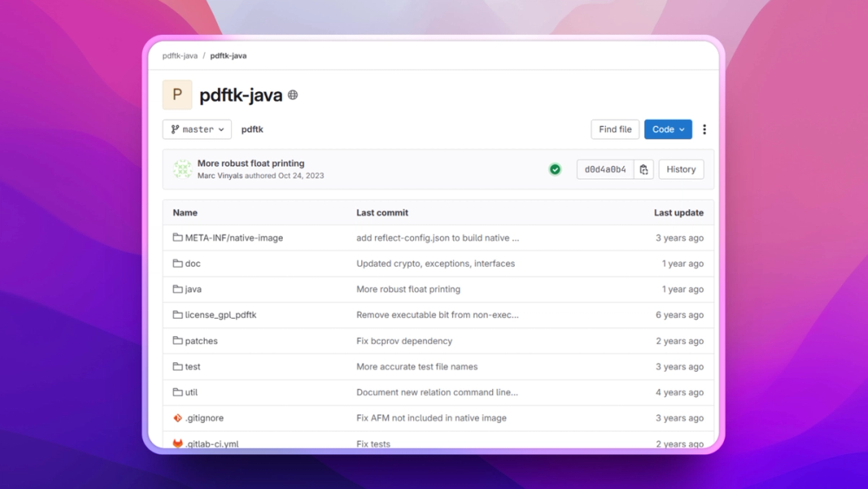868x489 pixels.
Task: Open the Code dropdown button
Action: [x=668, y=129]
